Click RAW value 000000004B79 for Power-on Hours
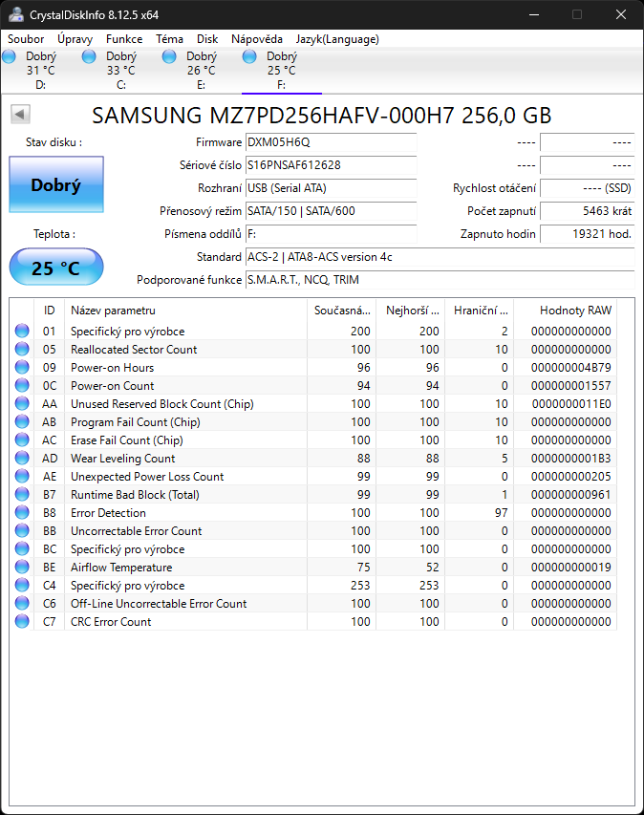This screenshot has width=644, height=815. pyautogui.click(x=570, y=368)
